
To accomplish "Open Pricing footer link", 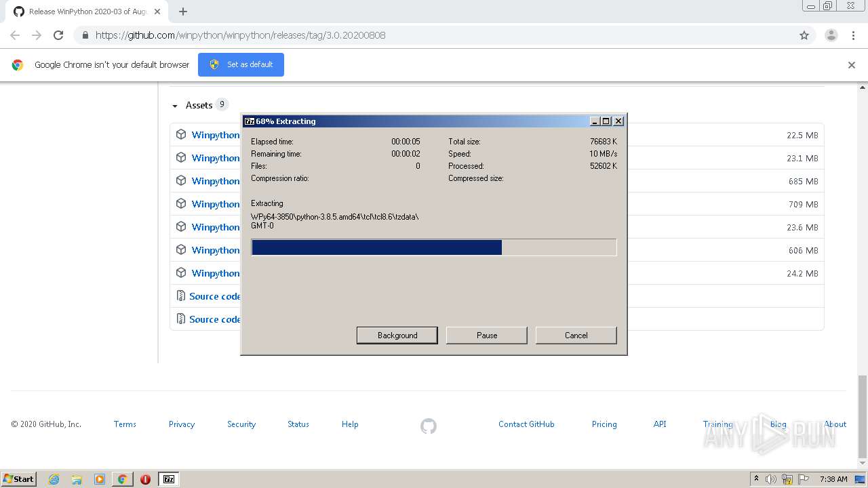I will tap(604, 424).
